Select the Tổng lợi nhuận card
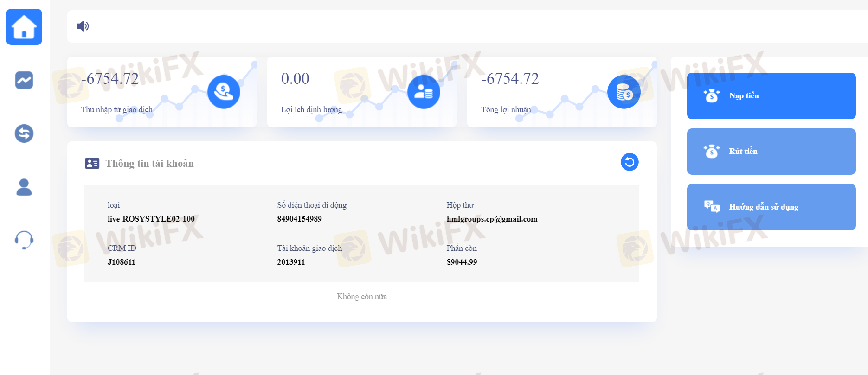The image size is (868, 375). [x=562, y=92]
